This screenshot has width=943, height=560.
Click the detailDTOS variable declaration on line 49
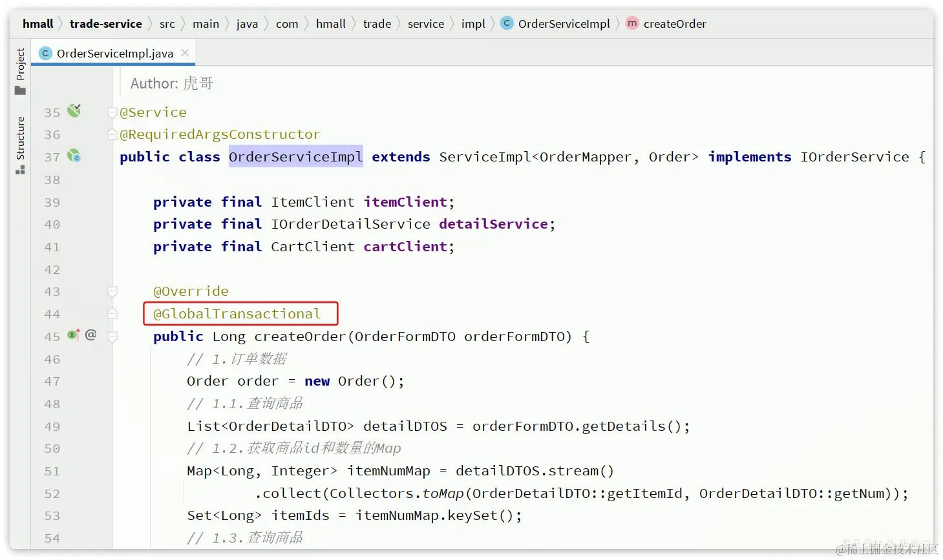tap(405, 426)
